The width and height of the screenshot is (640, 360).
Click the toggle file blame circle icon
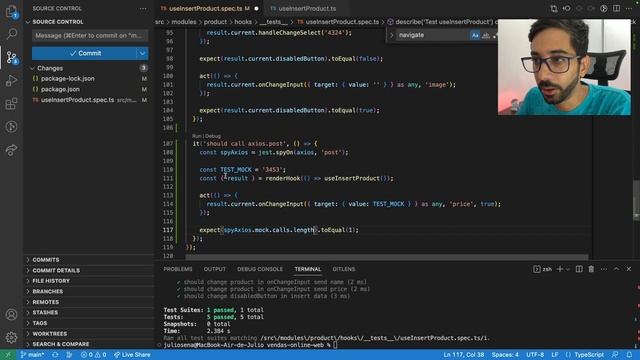click(604, 8)
